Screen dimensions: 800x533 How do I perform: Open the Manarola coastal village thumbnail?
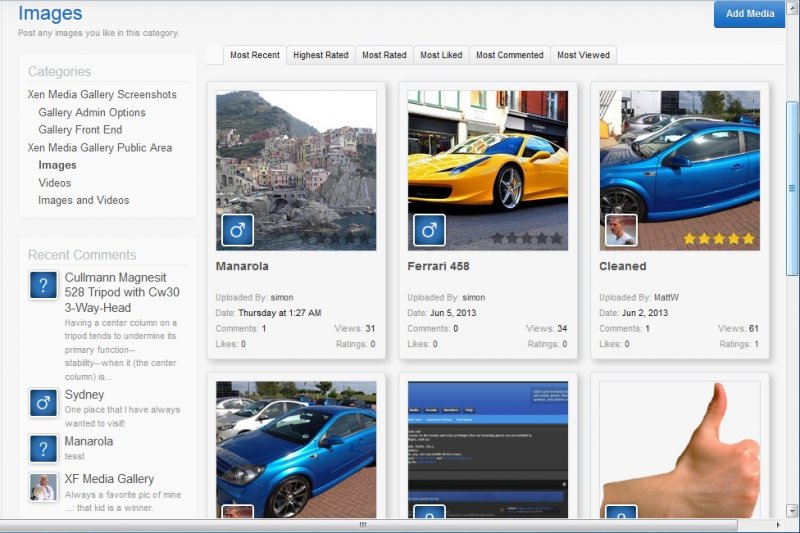pyautogui.click(x=296, y=170)
